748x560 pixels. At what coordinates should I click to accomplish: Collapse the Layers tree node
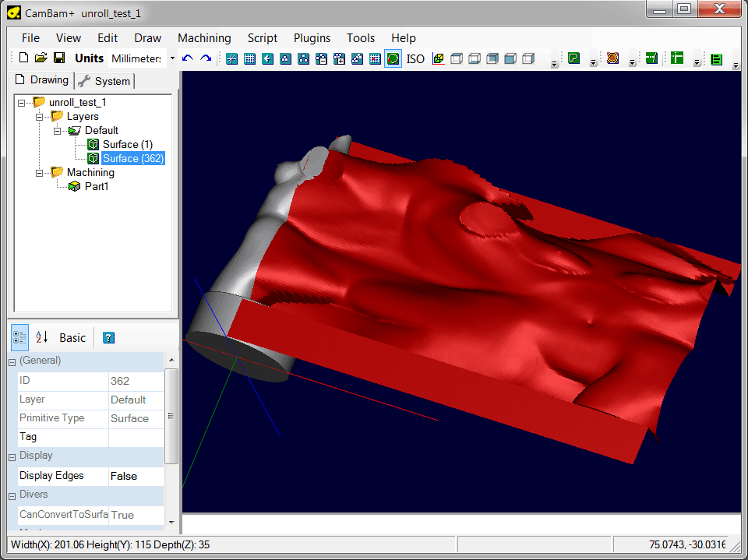tap(39, 117)
